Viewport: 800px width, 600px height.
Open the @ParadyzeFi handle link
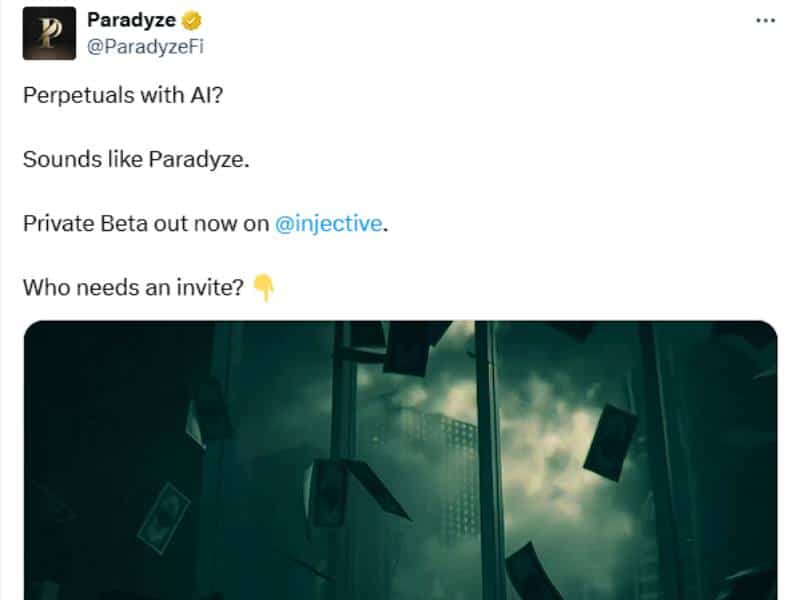point(145,47)
